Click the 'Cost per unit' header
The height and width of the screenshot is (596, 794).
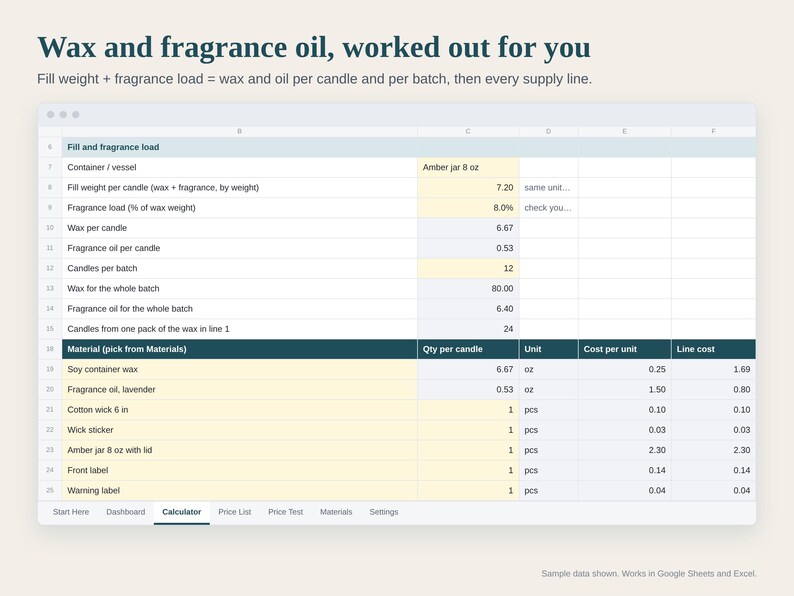pos(625,349)
